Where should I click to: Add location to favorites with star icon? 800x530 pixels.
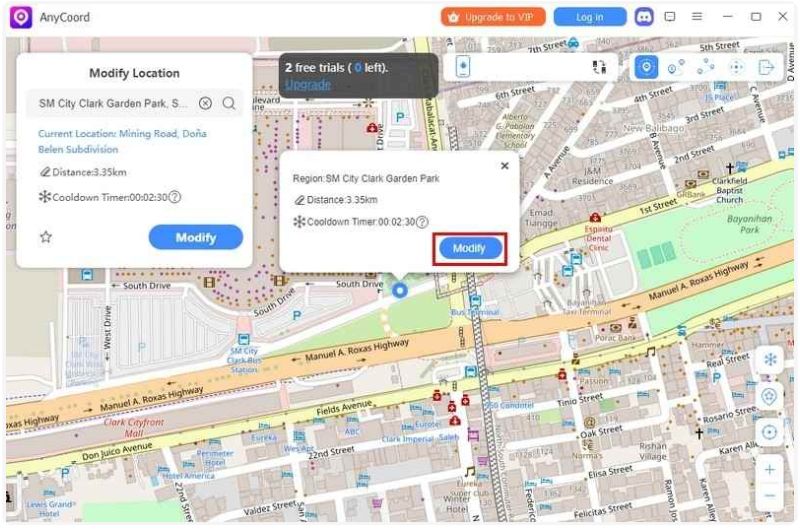coord(45,237)
